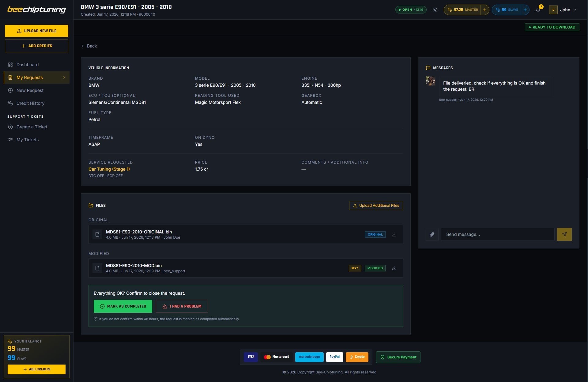Screen dimensions: 588x382
Task: Add slave credits with the plus icon
Action: (525, 10)
